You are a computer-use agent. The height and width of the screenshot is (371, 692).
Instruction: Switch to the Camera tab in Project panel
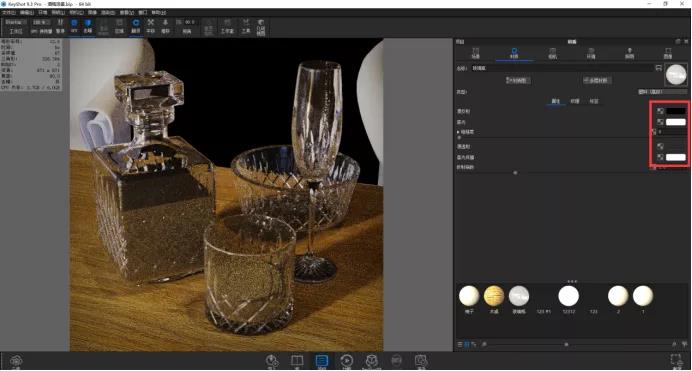point(553,53)
